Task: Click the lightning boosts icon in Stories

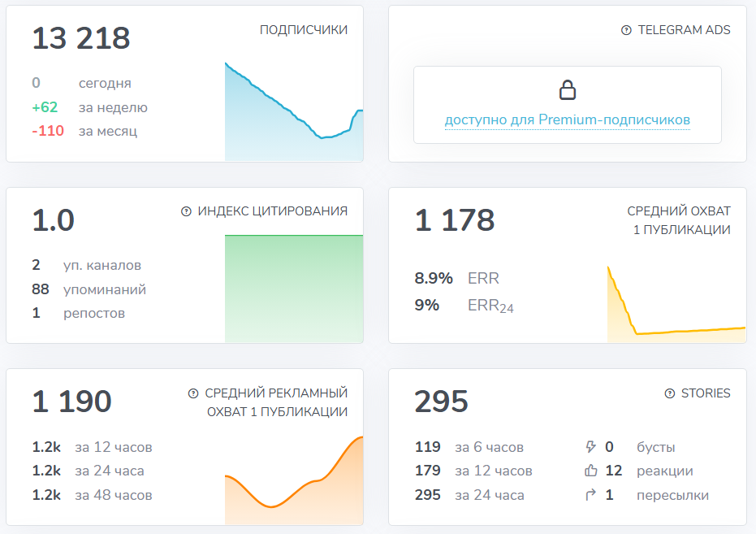Action: pos(590,447)
